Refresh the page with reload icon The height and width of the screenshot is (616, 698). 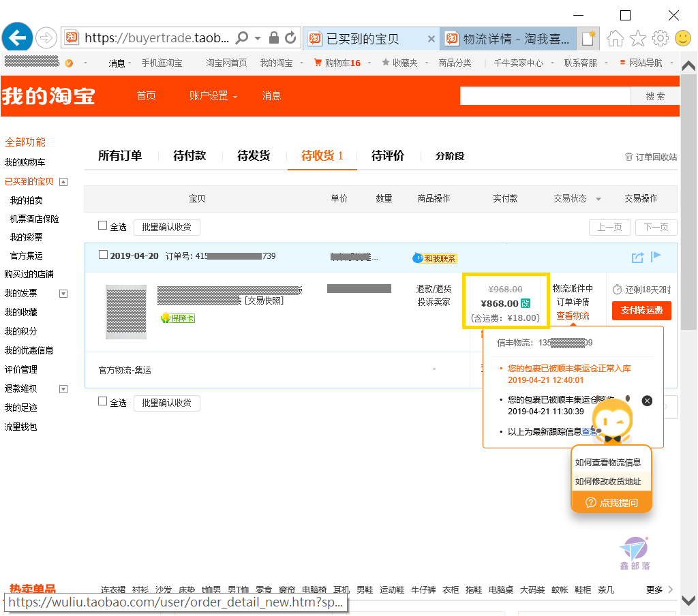290,38
